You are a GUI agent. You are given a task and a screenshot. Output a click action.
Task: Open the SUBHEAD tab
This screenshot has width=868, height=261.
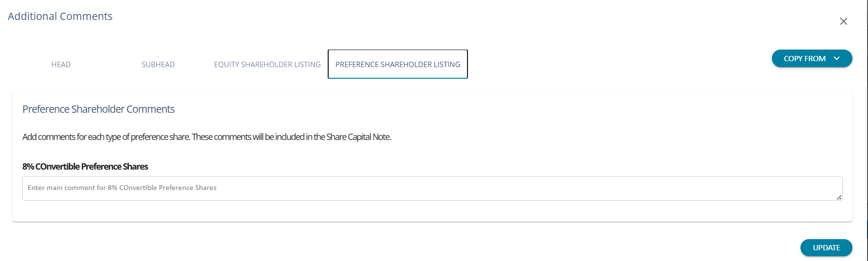coord(158,65)
